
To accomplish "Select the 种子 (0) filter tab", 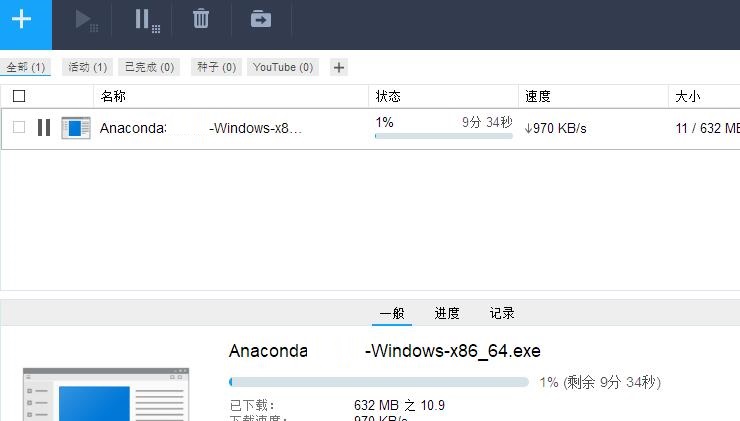I will [217, 67].
